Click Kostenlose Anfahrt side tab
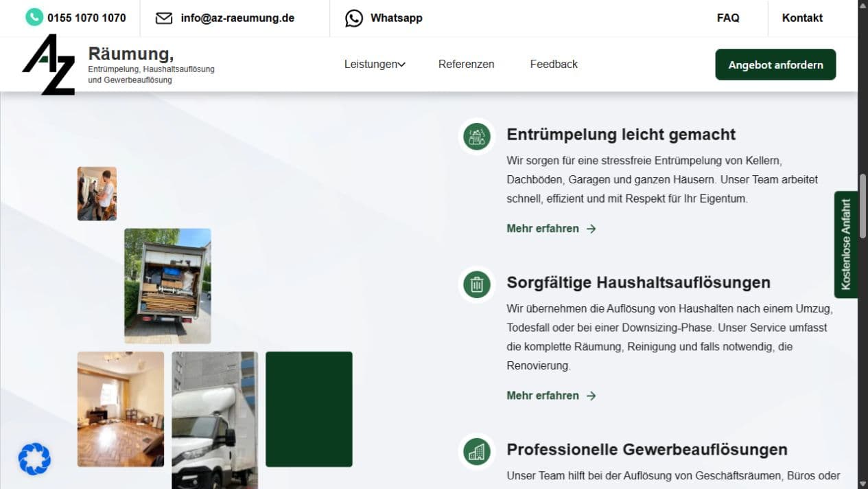868x489 pixels. [846, 244]
